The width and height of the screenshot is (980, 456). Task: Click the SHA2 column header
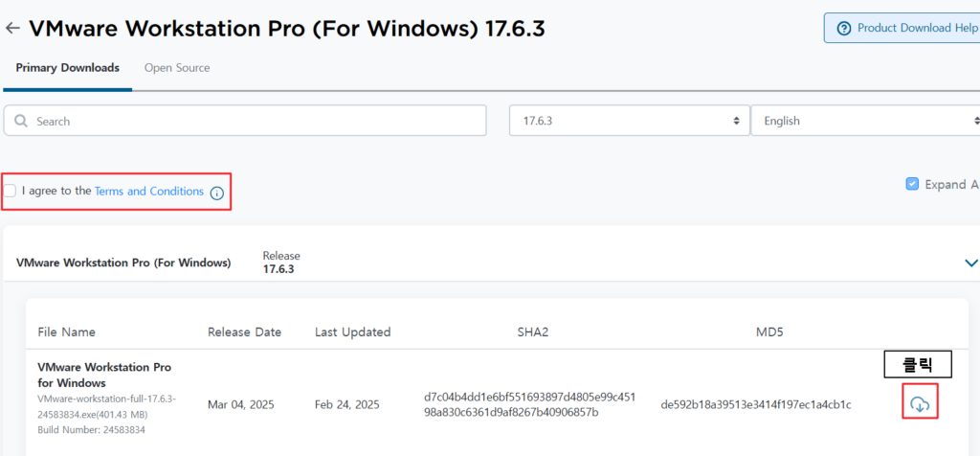(x=532, y=332)
